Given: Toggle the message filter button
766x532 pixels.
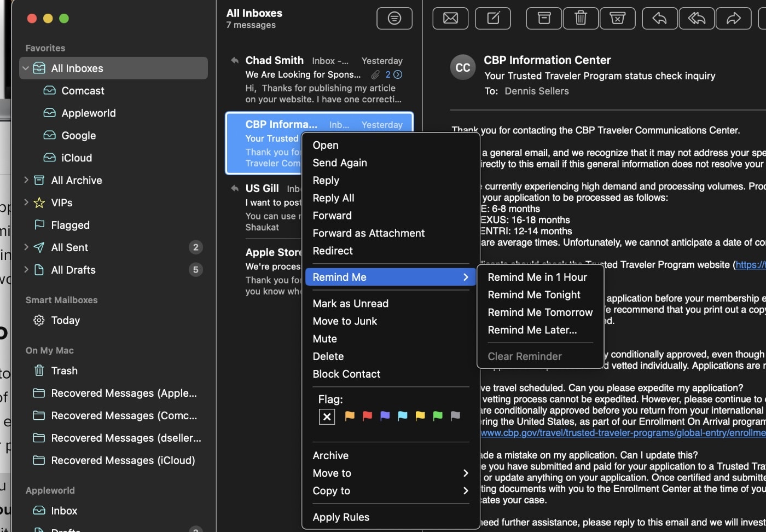Looking at the screenshot, I should [394, 19].
